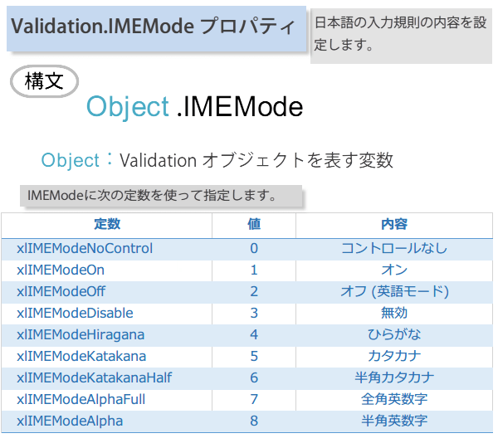This screenshot has width=498, height=448.
Task: Click the xlIMEModeOff constant
Action: point(61,291)
